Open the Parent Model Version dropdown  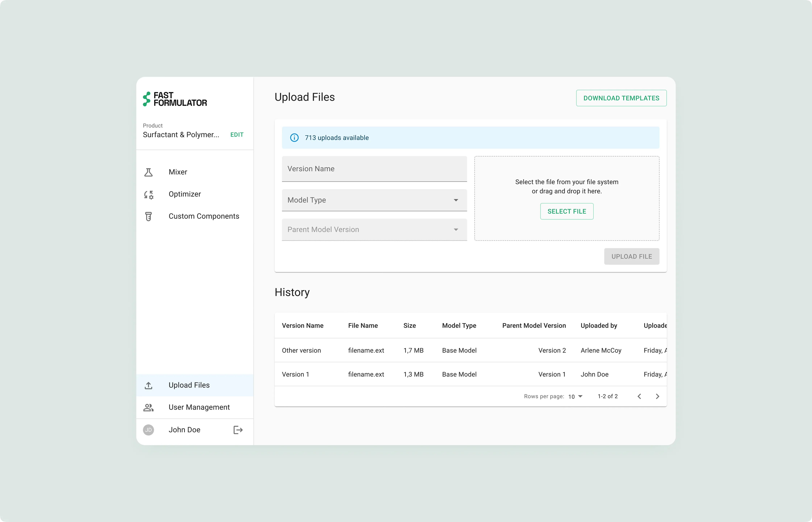click(374, 229)
